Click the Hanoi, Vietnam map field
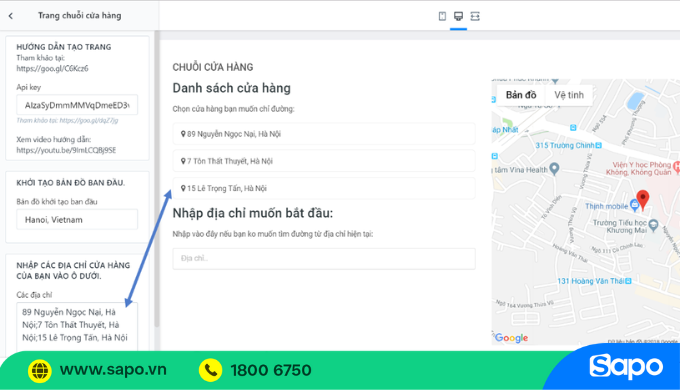 (x=77, y=220)
